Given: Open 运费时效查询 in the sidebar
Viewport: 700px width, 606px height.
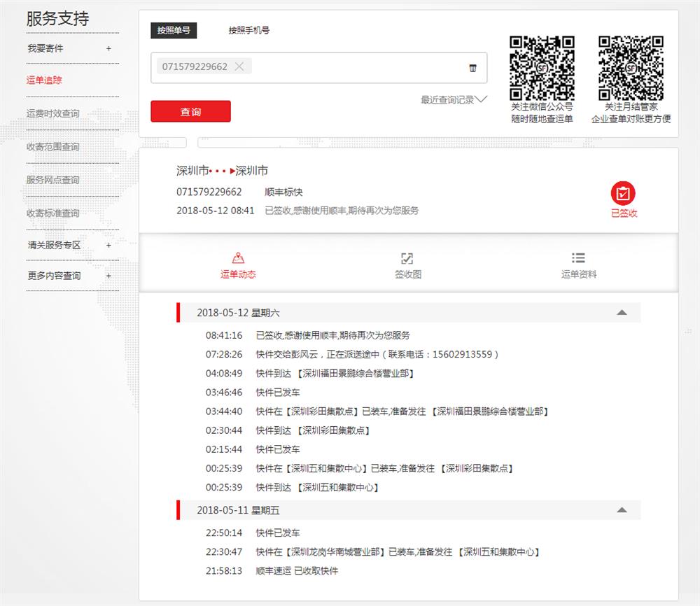Looking at the screenshot, I should (x=52, y=113).
